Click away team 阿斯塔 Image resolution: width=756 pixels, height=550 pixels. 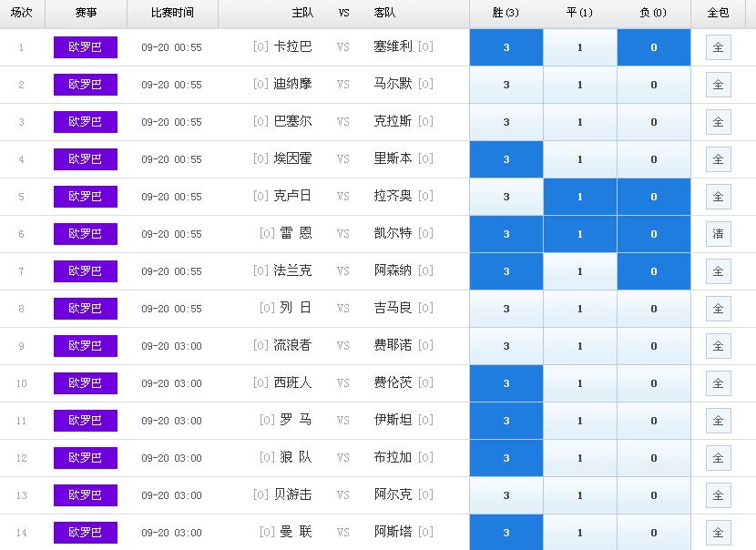click(393, 532)
